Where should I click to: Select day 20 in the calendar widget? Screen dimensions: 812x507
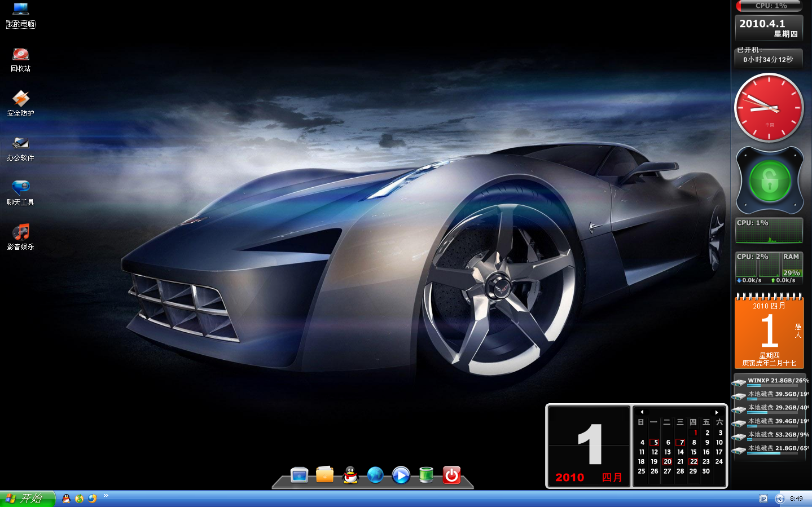[668, 462]
